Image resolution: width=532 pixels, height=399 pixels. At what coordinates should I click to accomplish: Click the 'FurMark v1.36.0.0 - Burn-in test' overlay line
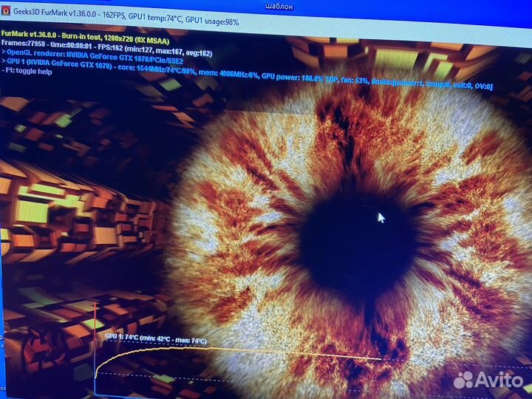click(x=85, y=38)
